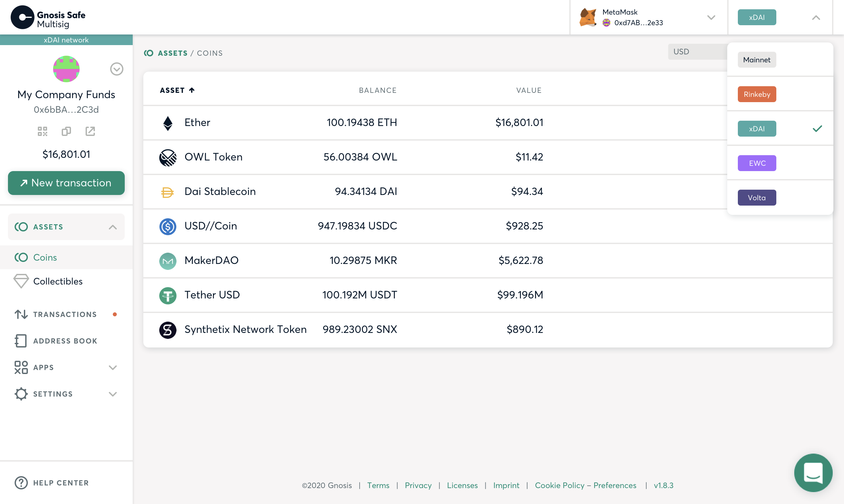Click the Synthetix Network Token icon

click(x=168, y=330)
